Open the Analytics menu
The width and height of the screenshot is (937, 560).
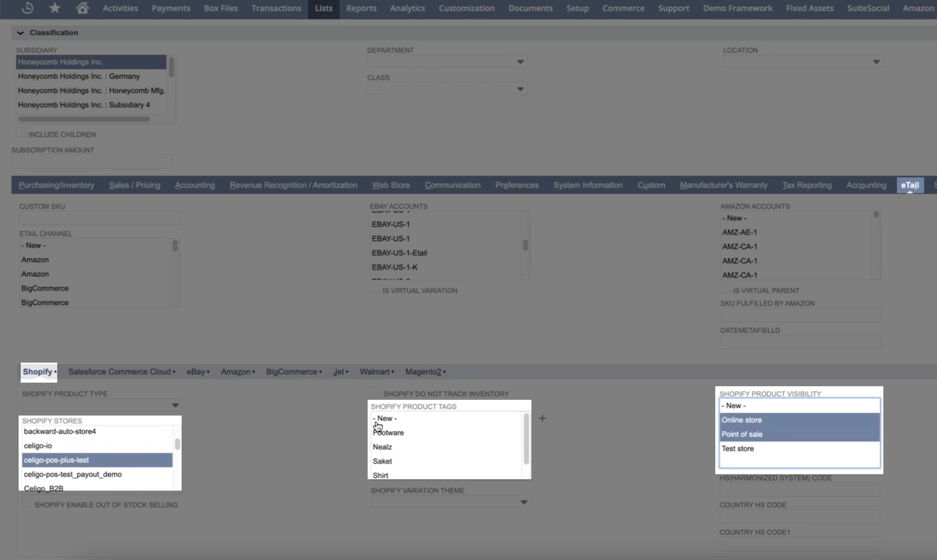pos(408,8)
